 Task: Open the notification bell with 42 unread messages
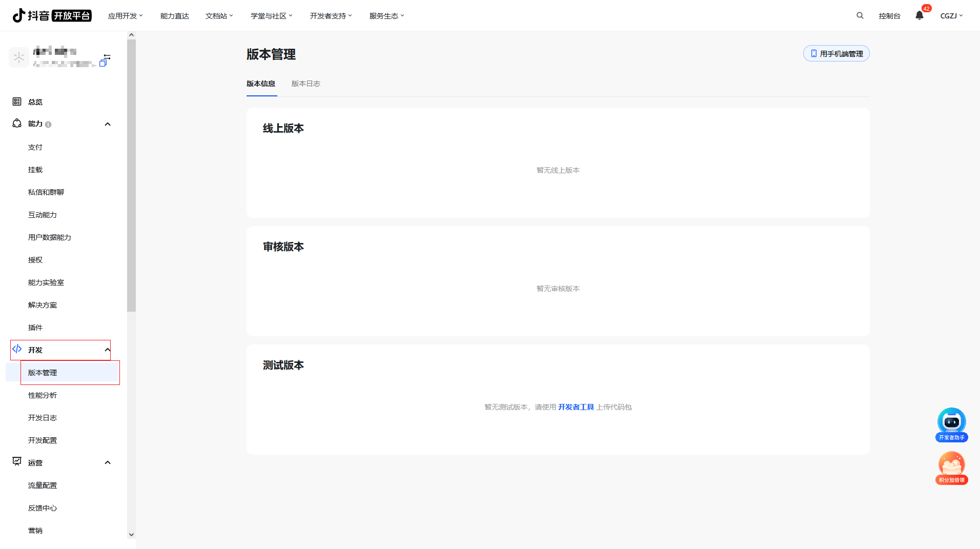click(919, 15)
